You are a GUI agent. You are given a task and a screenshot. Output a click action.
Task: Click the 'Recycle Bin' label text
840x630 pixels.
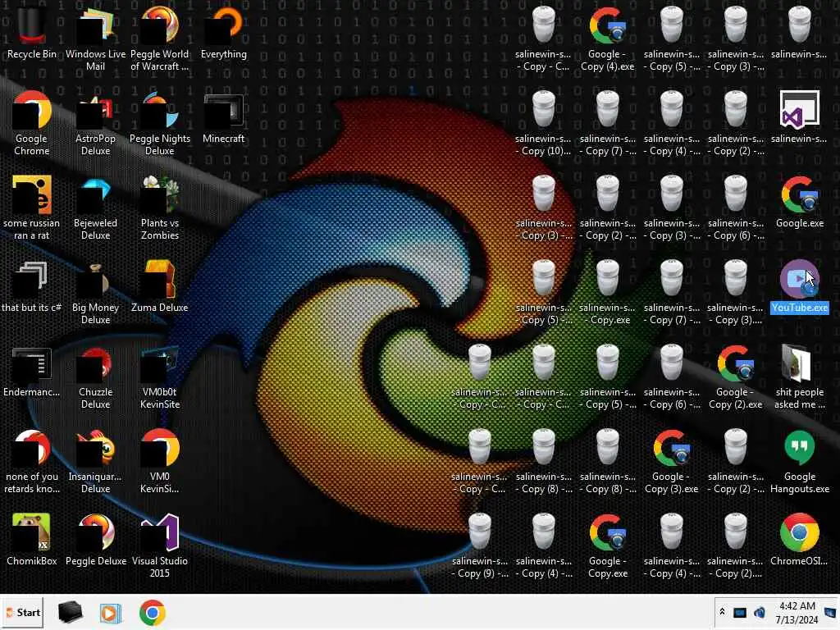point(32,54)
